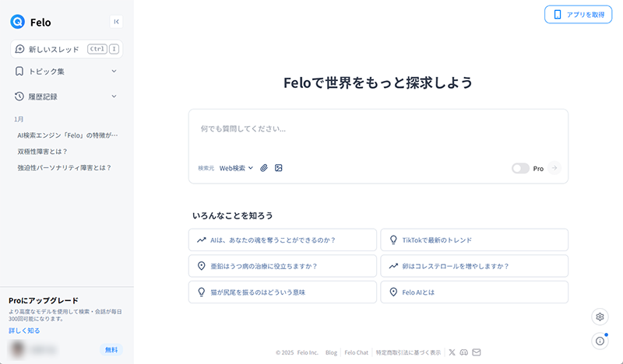623x364 pixels.
Task: Click the Felo logo icon
Action: pyautogui.click(x=17, y=22)
